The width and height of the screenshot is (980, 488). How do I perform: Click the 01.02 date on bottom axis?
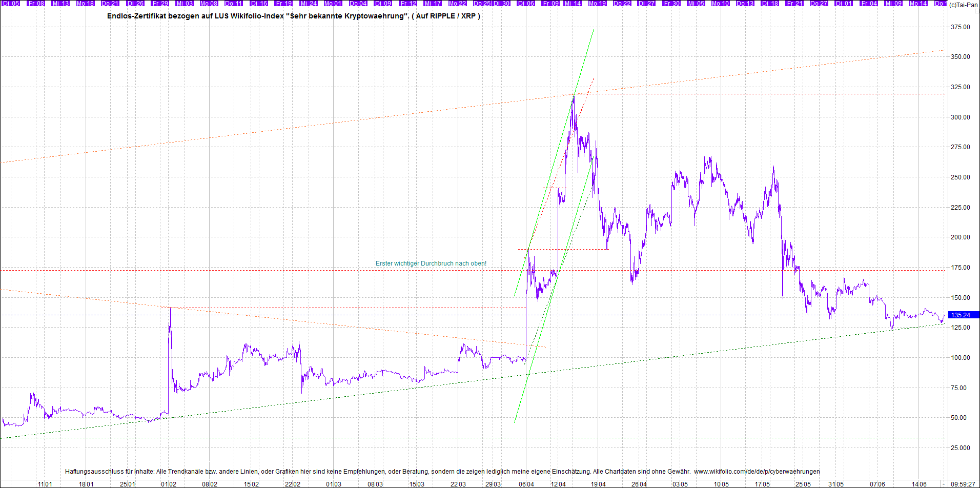pyautogui.click(x=168, y=484)
